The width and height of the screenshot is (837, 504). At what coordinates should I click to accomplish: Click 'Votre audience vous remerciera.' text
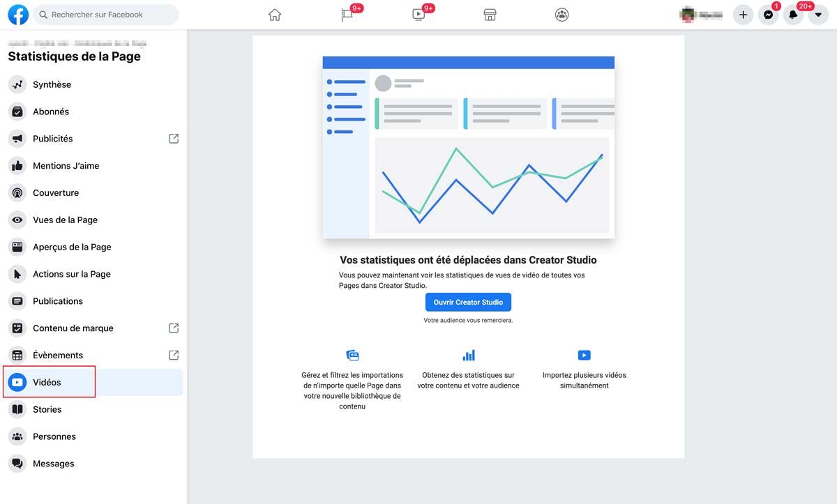click(x=468, y=321)
